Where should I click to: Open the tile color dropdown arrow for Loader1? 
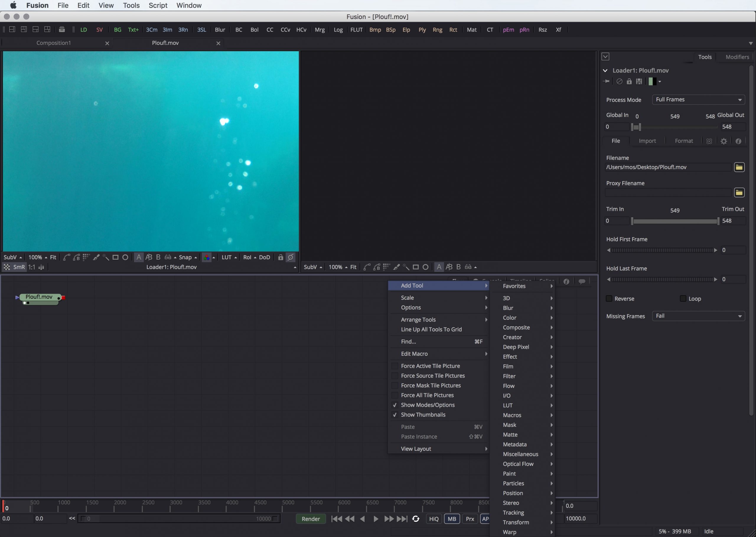point(659,82)
